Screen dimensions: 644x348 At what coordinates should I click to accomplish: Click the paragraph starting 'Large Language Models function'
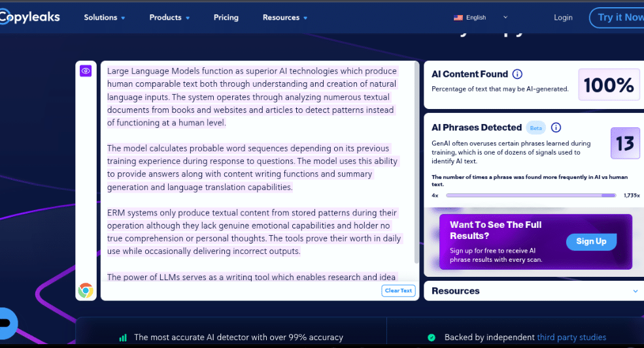(x=252, y=97)
